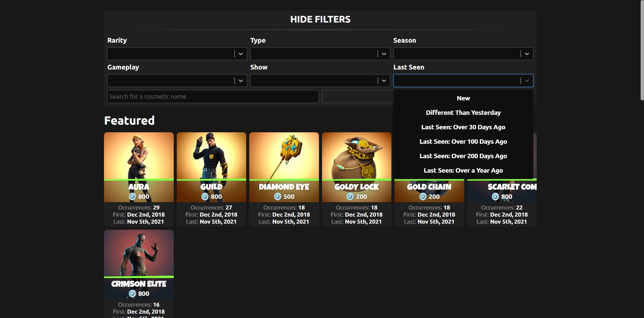Click "Occurrences: 22" under the Scarlet card
The height and width of the screenshot is (318, 644).
(502, 208)
